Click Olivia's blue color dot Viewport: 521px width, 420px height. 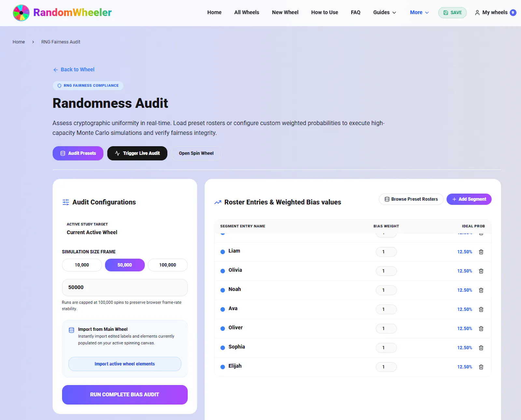(x=223, y=271)
